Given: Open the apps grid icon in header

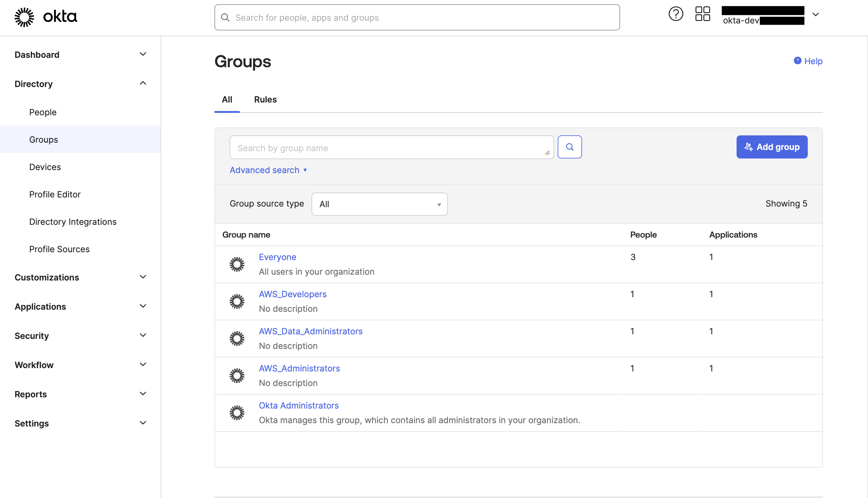Looking at the screenshot, I should coord(703,14).
